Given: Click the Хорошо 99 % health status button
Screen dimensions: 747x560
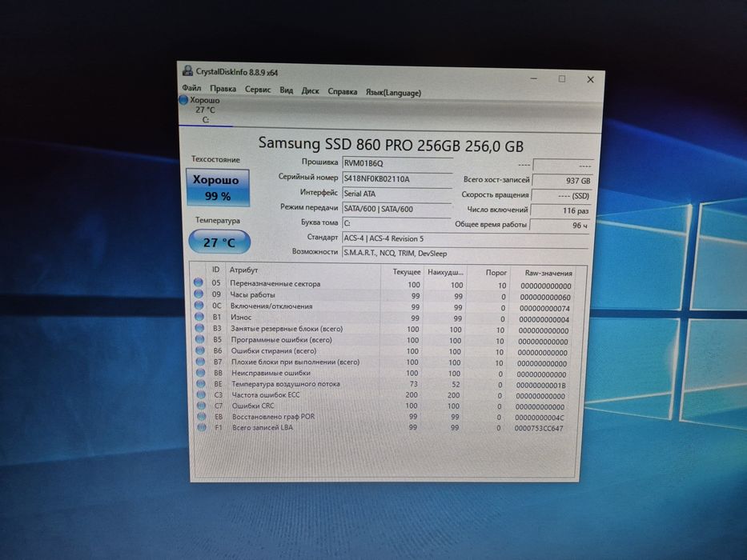Looking at the screenshot, I should [x=218, y=188].
